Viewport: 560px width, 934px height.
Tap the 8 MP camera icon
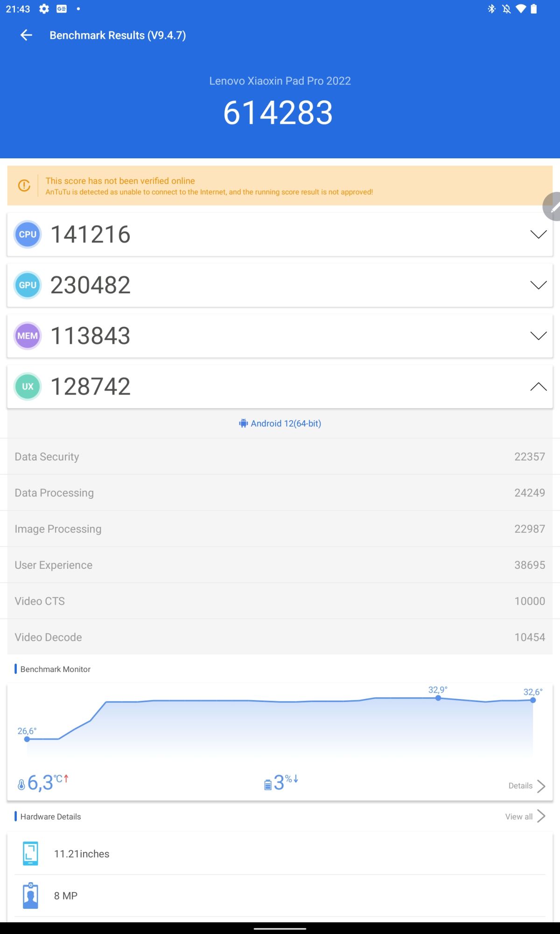[x=31, y=896]
